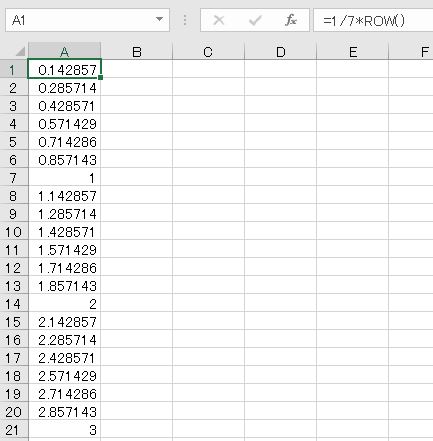Select cell with value 2.571429
Screen dimensions: 433x441
click(x=65, y=375)
